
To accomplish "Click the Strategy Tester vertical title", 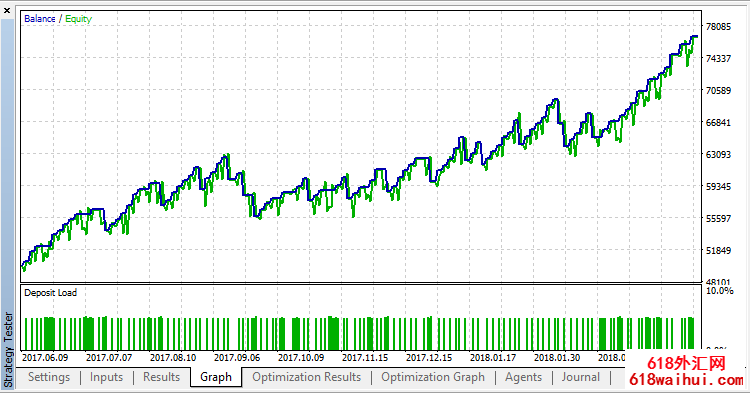I will coord(8,349).
